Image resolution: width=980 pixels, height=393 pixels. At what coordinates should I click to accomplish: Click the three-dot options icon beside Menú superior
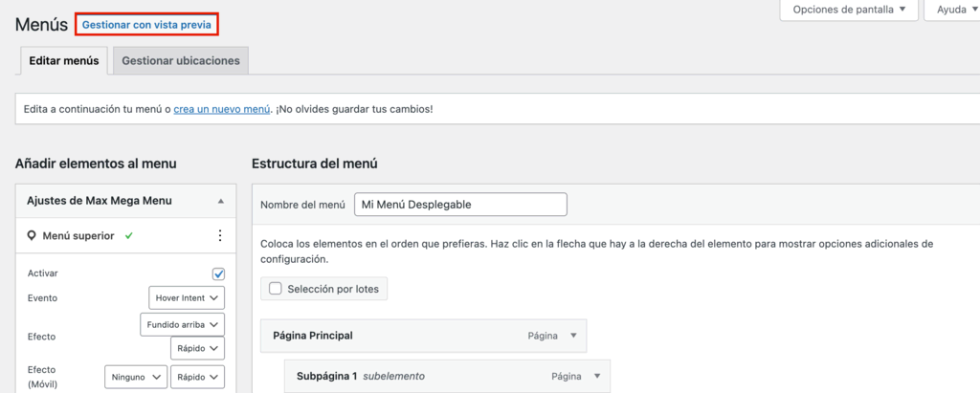[x=219, y=236]
